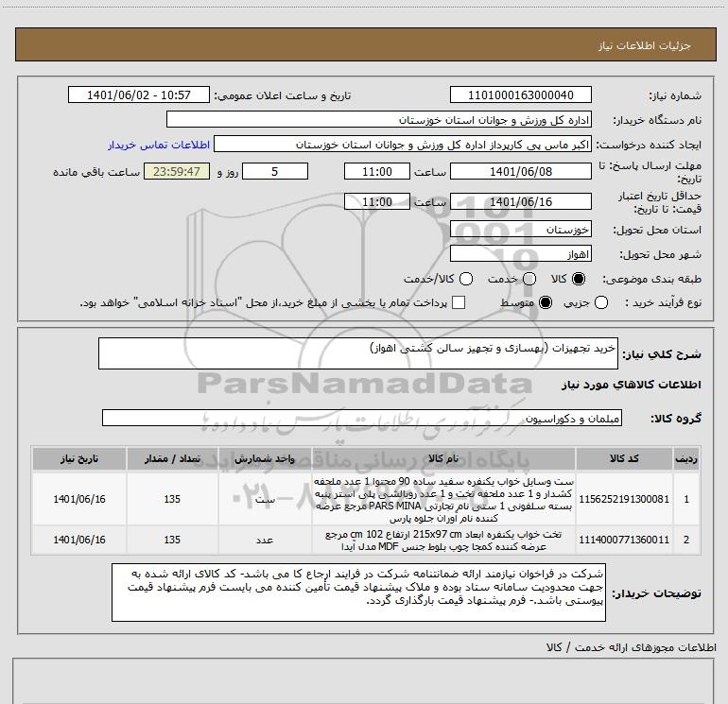Click the page header جزئیات اطلاعات نیاز
This screenshot has height=704, width=728.
(644, 45)
